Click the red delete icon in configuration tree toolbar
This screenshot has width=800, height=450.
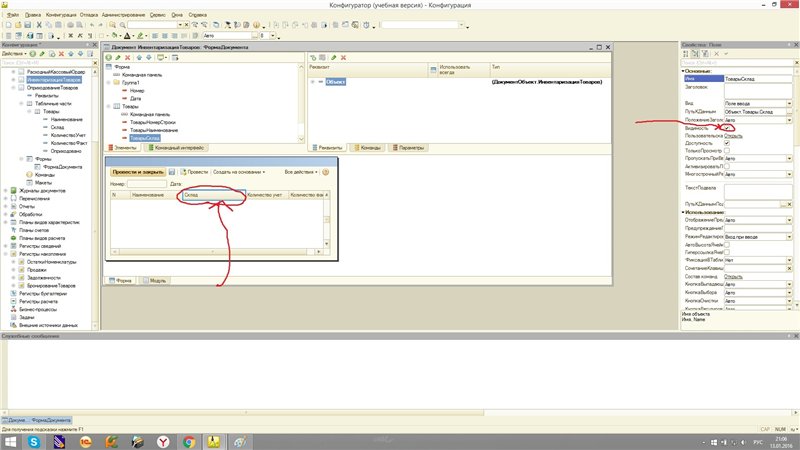tap(62, 54)
